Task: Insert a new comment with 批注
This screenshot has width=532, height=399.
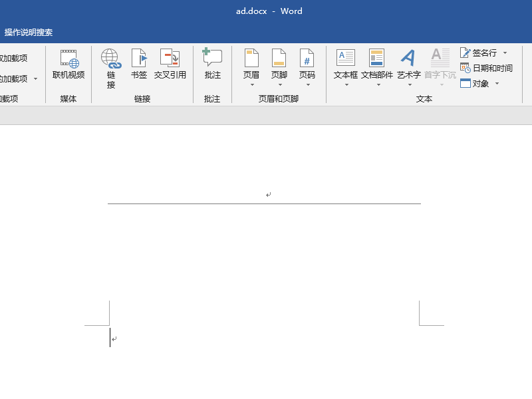Action: (212, 65)
